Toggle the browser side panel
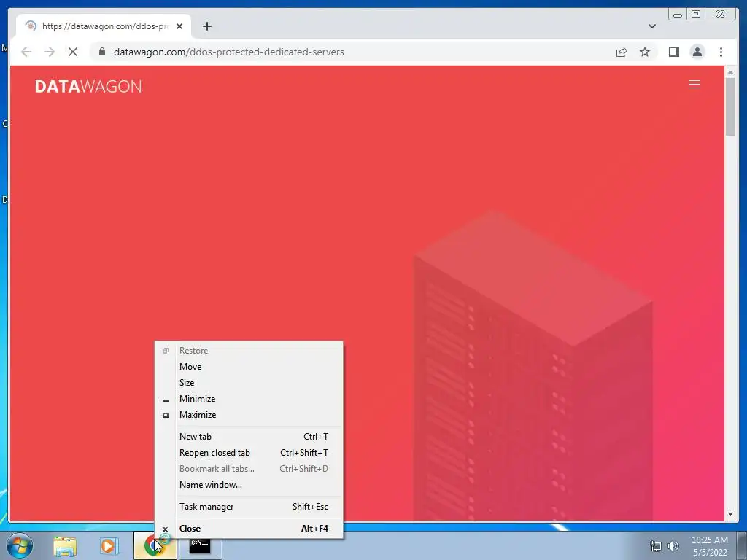Screen dimensions: 747x560 tap(673, 52)
